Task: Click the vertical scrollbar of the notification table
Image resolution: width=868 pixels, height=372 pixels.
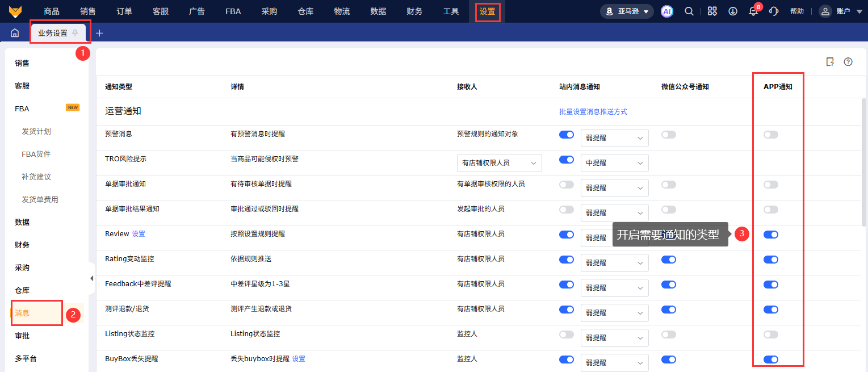Action: 863,162
